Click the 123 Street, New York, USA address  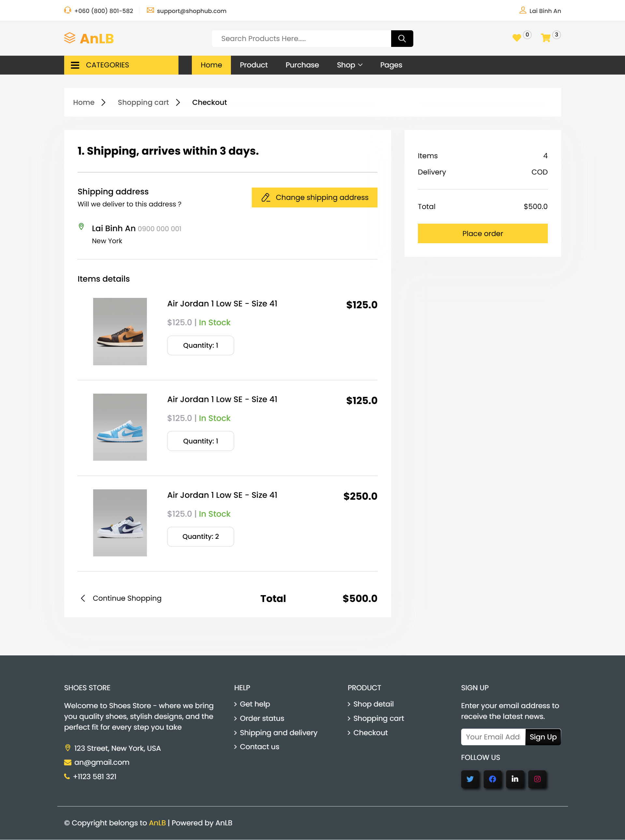(117, 748)
